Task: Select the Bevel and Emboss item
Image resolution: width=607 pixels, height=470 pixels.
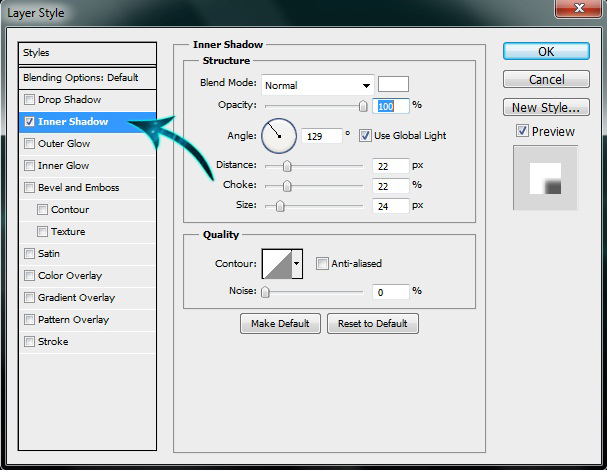Action: coord(78,188)
